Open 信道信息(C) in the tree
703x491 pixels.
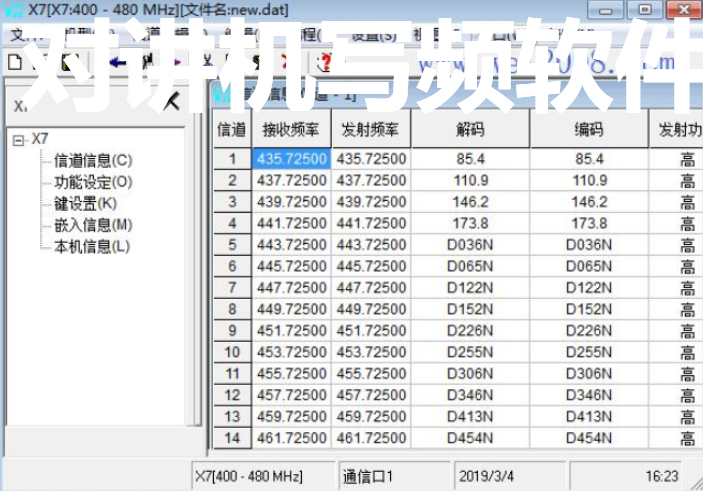(93, 161)
